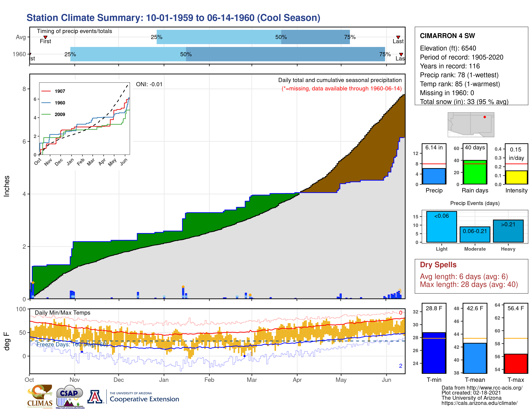Viewport: 532px width, 411px height.
Task: Click the Plot created: 02-18-2021 text
Action: point(471,393)
